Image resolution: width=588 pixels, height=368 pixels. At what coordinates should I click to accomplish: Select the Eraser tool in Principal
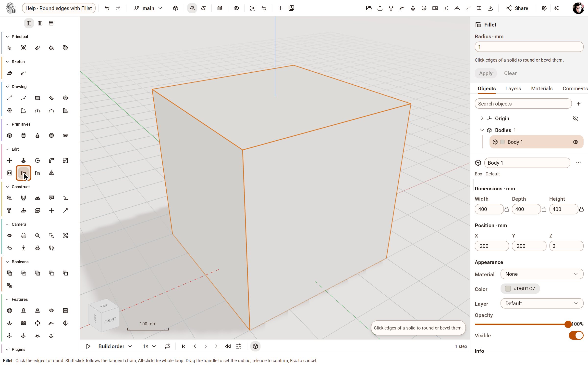[37, 48]
